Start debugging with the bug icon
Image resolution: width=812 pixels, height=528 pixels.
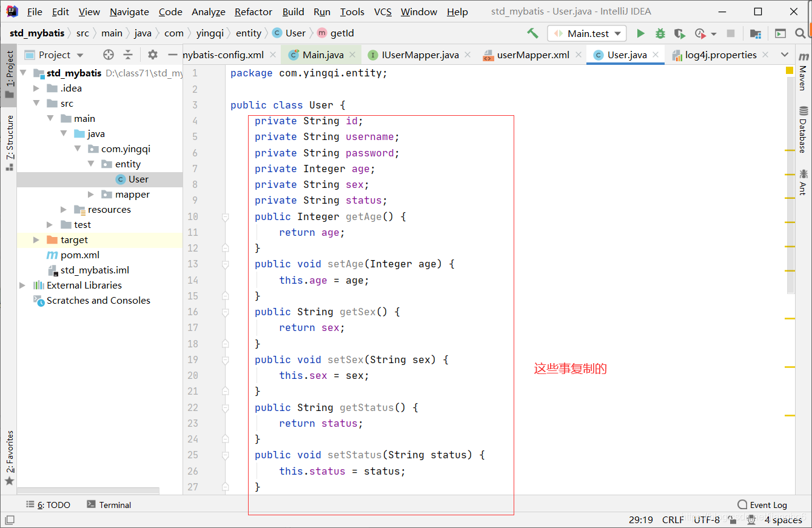coord(660,33)
